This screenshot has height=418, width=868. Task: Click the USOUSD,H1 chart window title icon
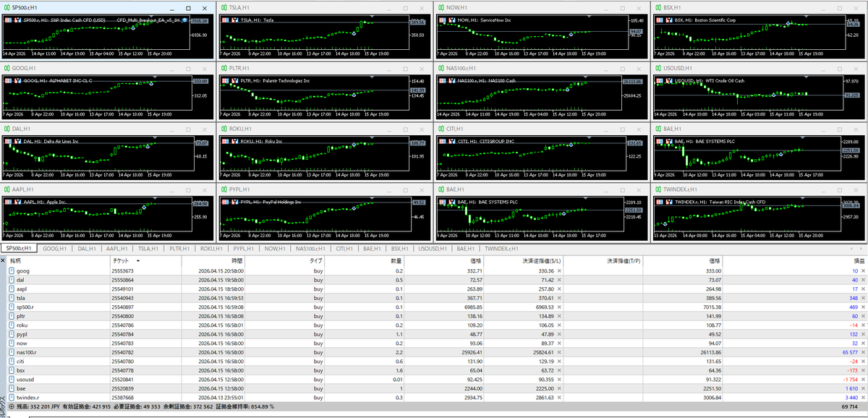click(658, 68)
